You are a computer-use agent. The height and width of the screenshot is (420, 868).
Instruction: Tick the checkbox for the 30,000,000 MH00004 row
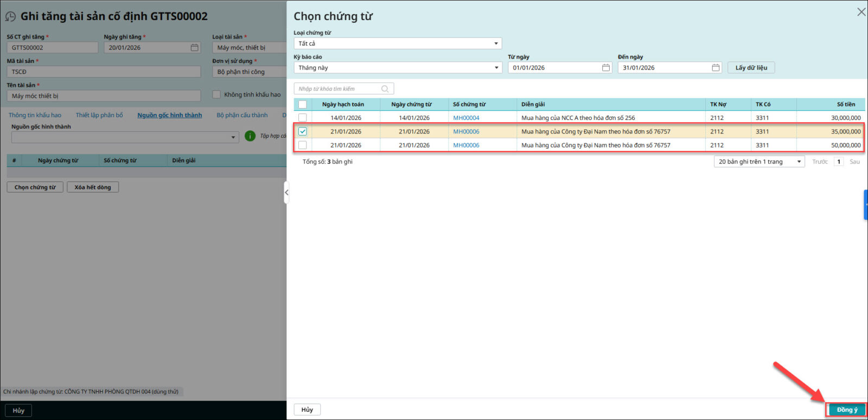click(x=303, y=118)
